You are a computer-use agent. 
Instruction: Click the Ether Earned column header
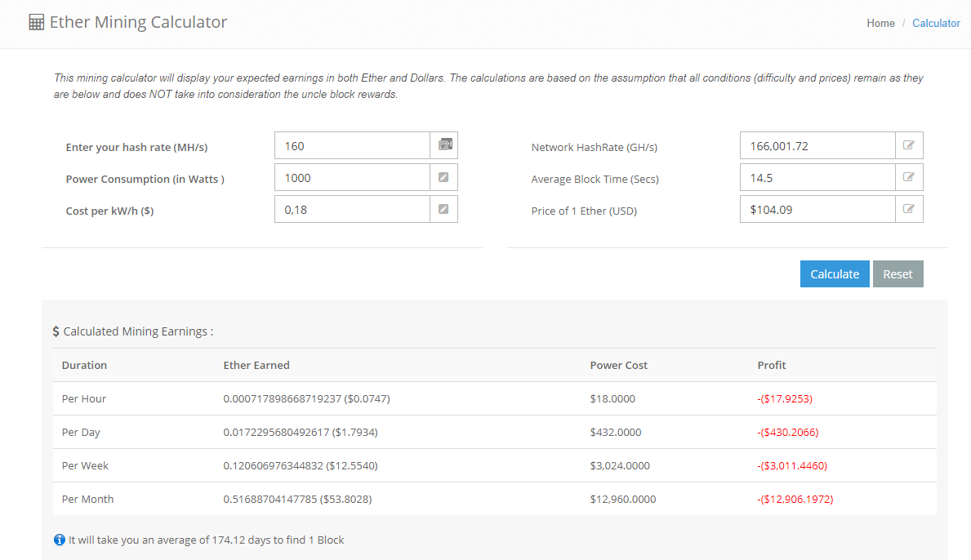(x=256, y=365)
